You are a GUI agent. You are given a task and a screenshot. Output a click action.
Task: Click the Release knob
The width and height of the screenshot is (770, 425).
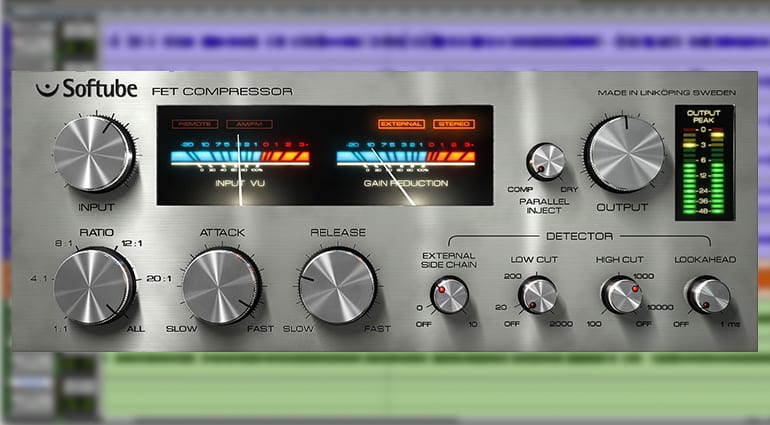pyautogui.click(x=337, y=286)
